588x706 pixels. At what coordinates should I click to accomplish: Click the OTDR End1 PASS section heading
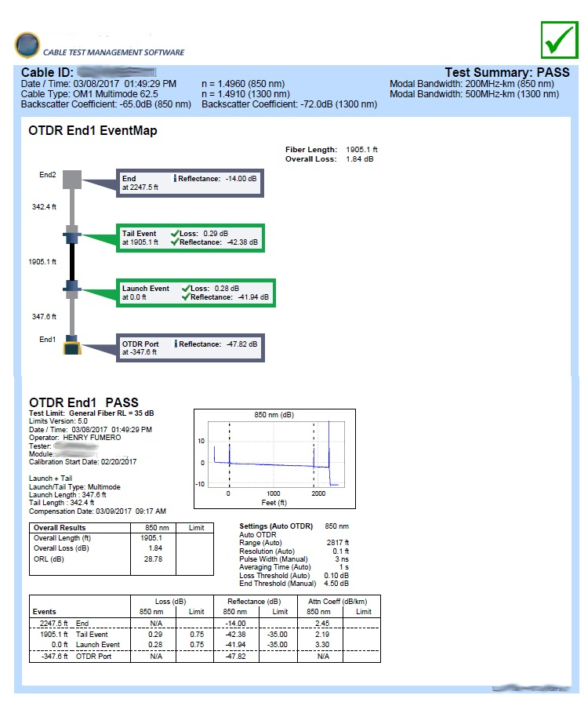pyautogui.click(x=83, y=402)
